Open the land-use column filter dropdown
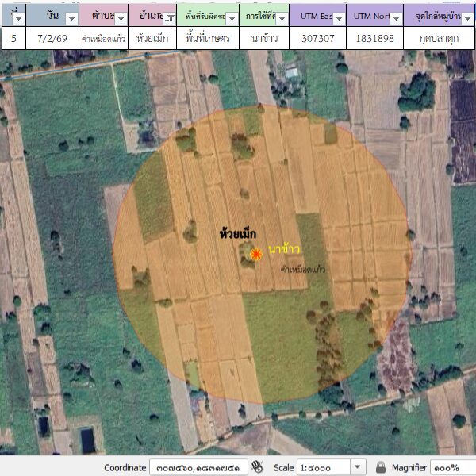Screen dimensions: 476x476 tap(281, 17)
